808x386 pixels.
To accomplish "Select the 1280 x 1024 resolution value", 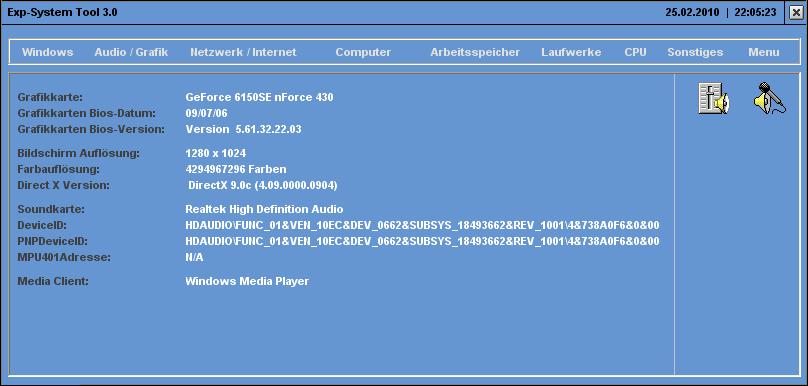I will pyautogui.click(x=215, y=153).
